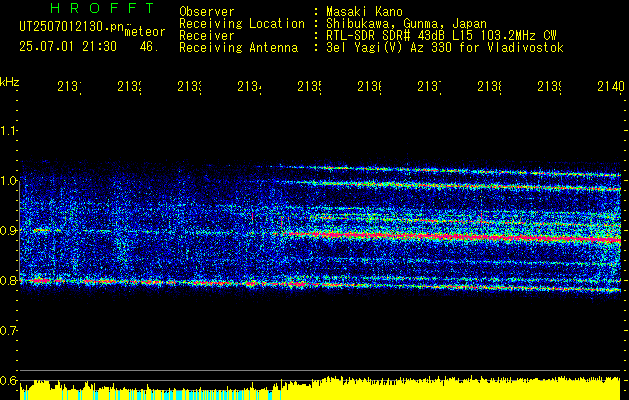This screenshot has height=400, width=629.
Task: Select '3el Yagi(V) Az 330 for Vladivostok'
Action: click(x=445, y=48)
